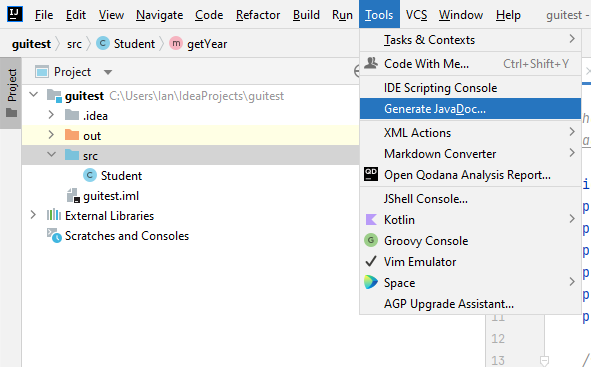Click the IntelliJ IDEA logo icon
The image size is (591, 367).
(15, 14)
